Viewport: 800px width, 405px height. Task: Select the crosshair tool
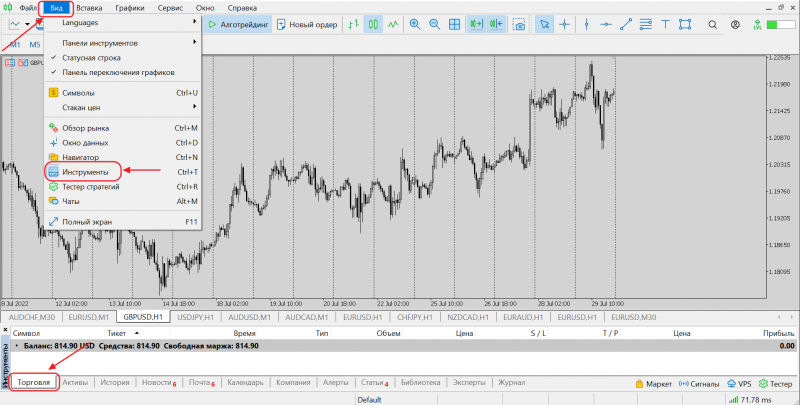click(564, 24)
